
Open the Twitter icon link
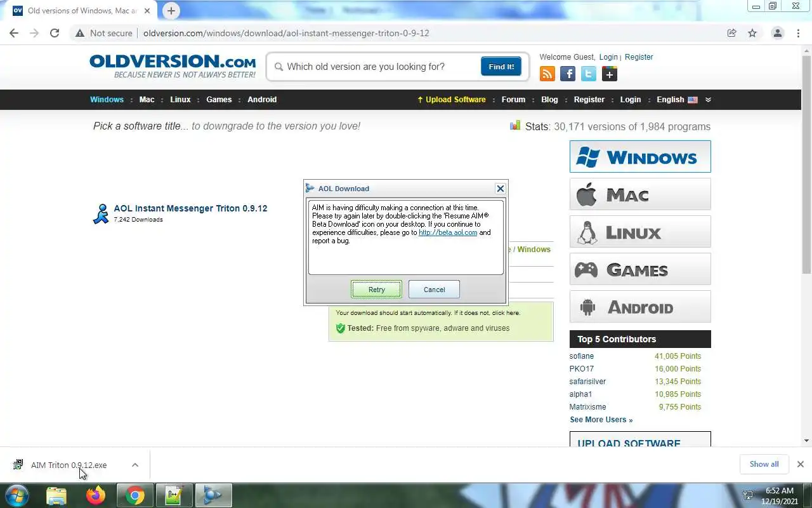(x=589, y=74)
